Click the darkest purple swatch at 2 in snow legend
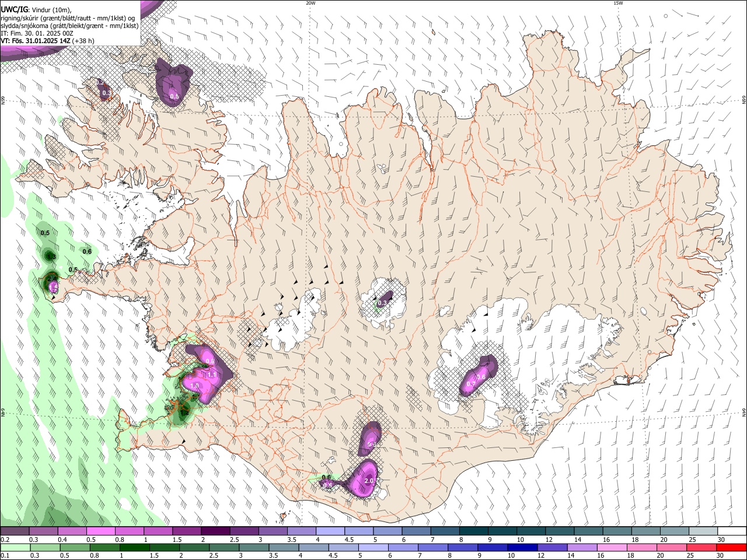This screenshot has height=560, width=747. click(215, 531)
